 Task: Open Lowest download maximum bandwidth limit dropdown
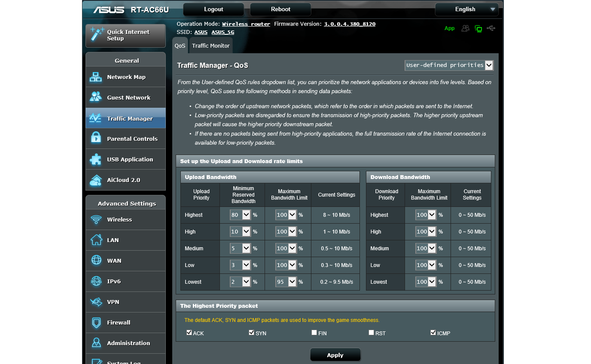426,282
